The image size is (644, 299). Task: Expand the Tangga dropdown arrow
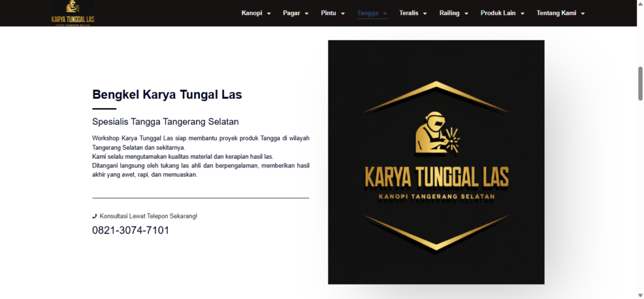coord(385,14)
